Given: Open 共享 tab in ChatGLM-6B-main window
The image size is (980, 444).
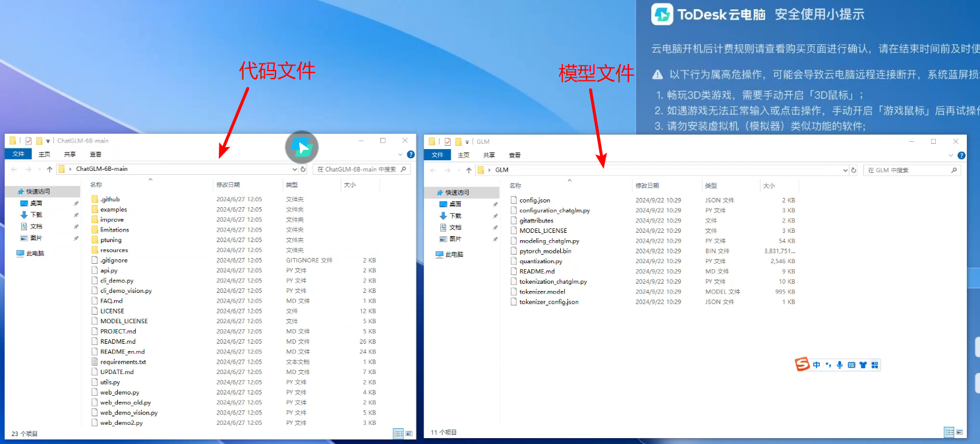Looking at the screenshot, I should [x=70, y=154].
